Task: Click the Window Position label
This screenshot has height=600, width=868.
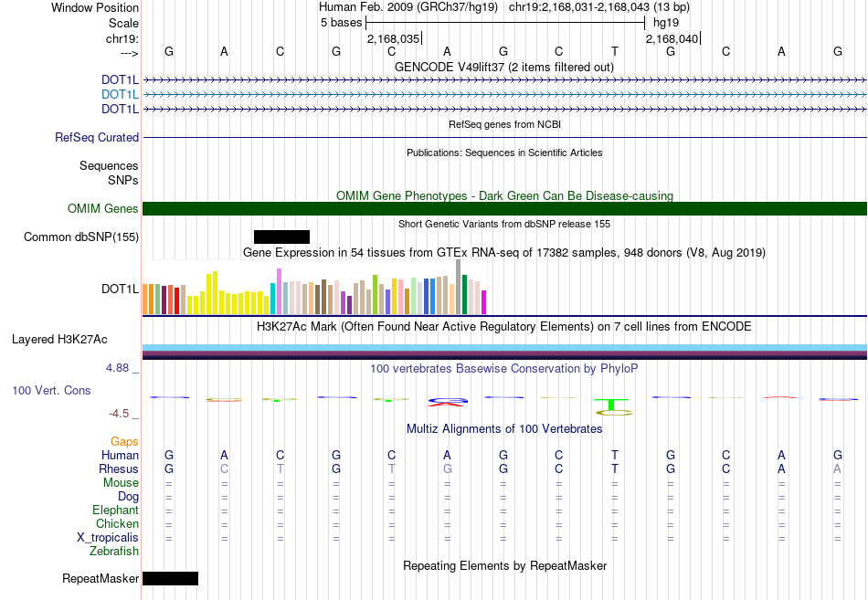Action: pyautogui.click(x=95, y=7)
